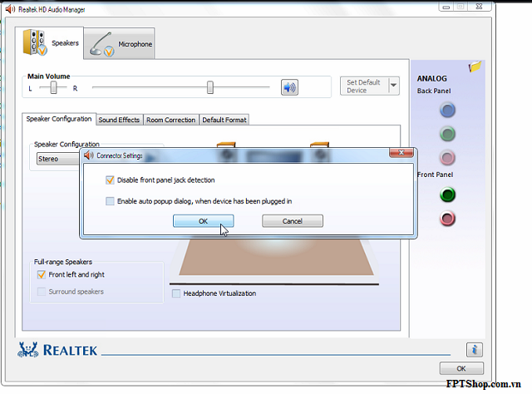Confirm Connector Settings with OK
Screen dimensions: 532x394
click(203, 221)
